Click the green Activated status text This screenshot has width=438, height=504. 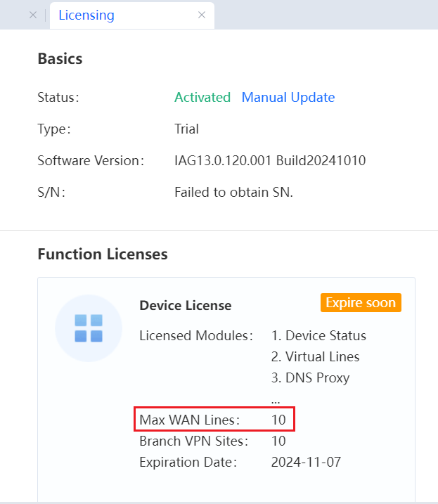202,98
